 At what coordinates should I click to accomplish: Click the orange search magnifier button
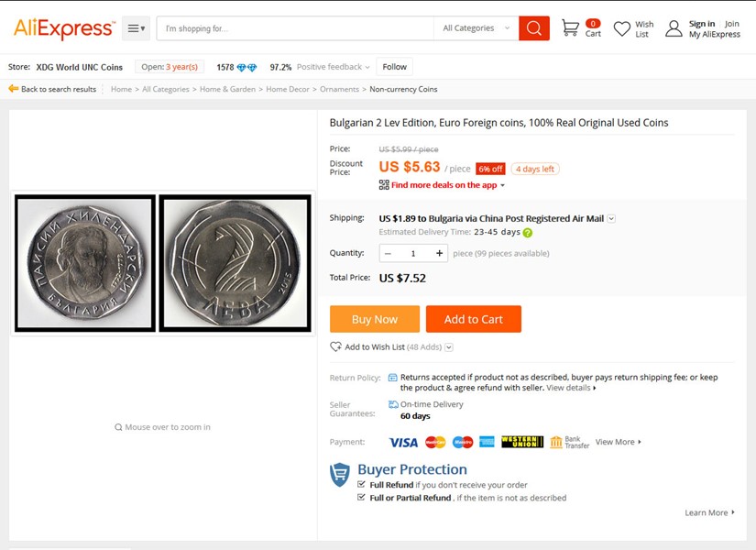coord(534,28)
